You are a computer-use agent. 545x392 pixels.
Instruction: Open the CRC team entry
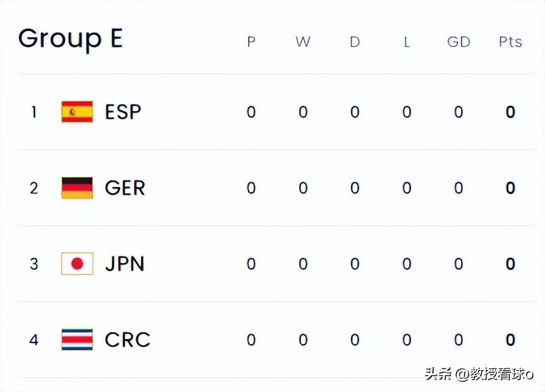[x=127, y=339]
